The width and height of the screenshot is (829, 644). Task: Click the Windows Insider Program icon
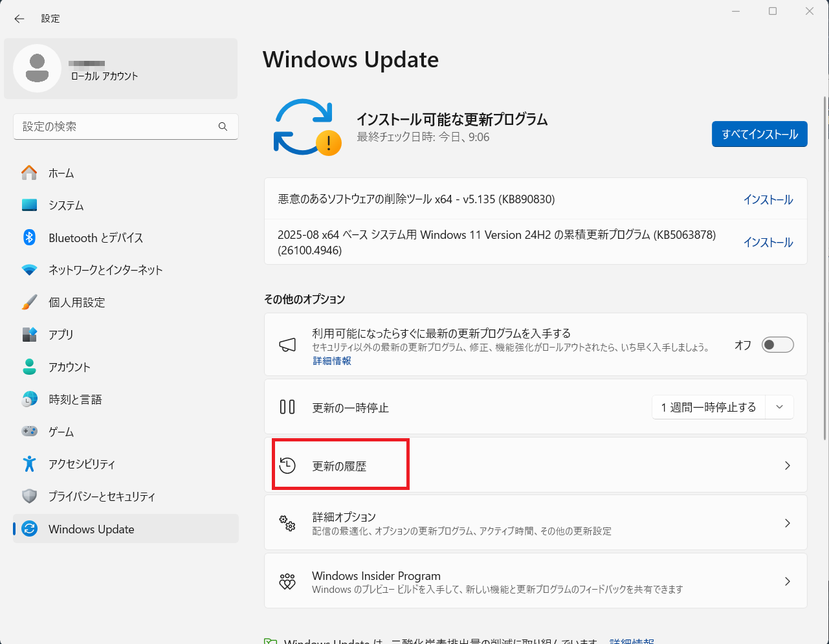tap(287, 581)
